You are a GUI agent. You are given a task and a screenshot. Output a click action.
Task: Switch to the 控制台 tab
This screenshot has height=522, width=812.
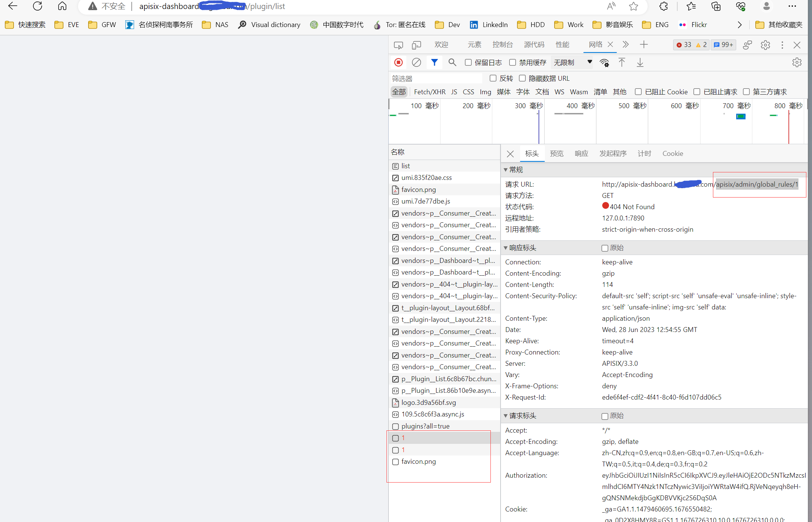click(503, 44)
